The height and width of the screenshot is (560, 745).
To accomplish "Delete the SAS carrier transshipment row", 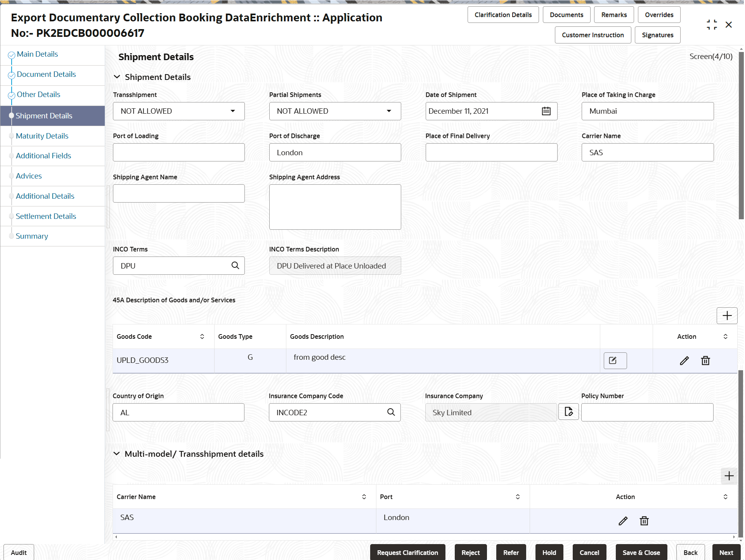I will click(644, 521).
